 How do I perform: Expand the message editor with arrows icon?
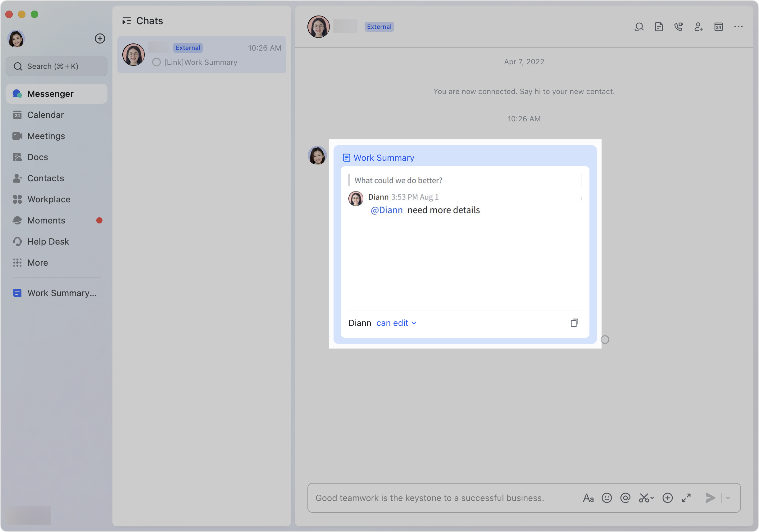pyautogui.click(x=686, y=498)
